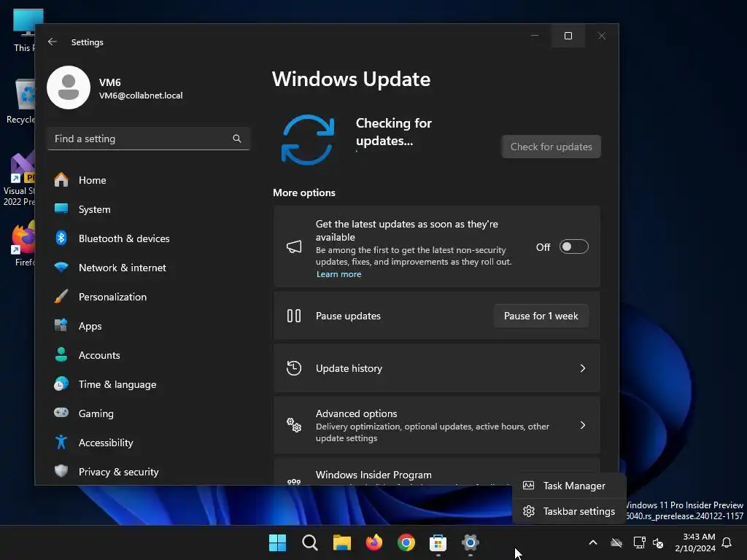Go back using the Settings back arrow

(x=53, y=42)
